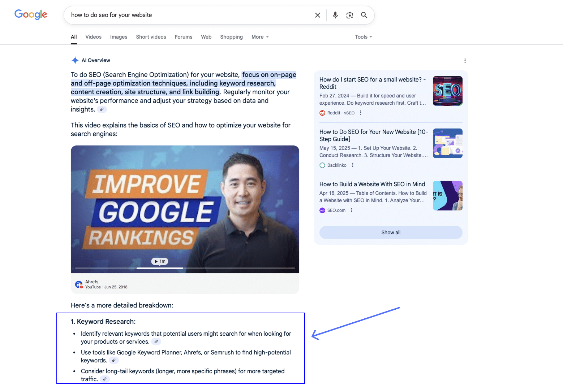Expand the More search filters dropdown
The width and height of the screenshot is (563, 392).
(260, 37)
